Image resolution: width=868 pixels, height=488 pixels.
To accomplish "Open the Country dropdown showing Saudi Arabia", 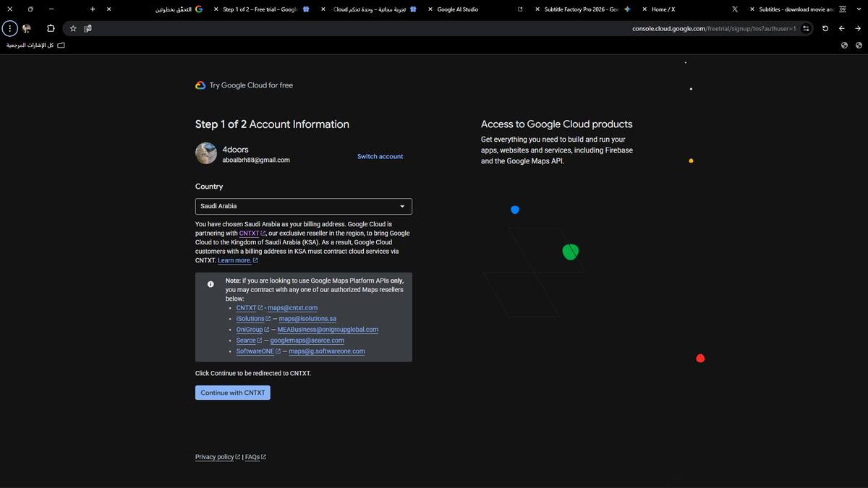I will point(304,206).
